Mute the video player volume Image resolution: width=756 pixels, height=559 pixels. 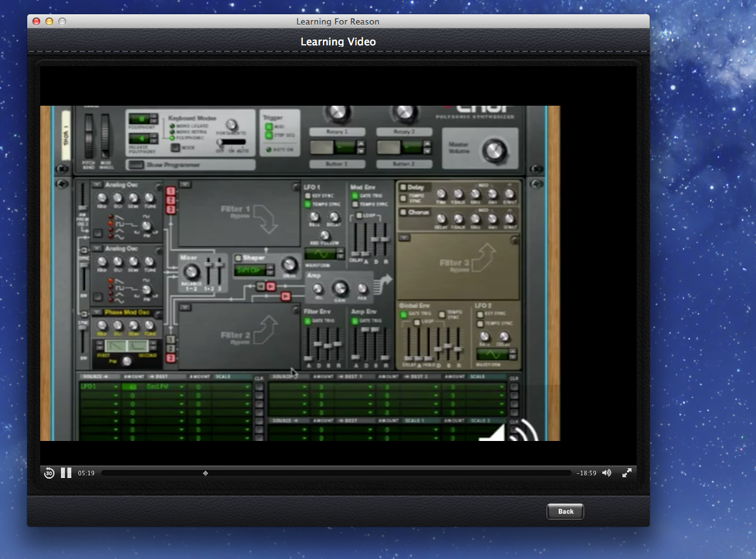click(606, 473)
